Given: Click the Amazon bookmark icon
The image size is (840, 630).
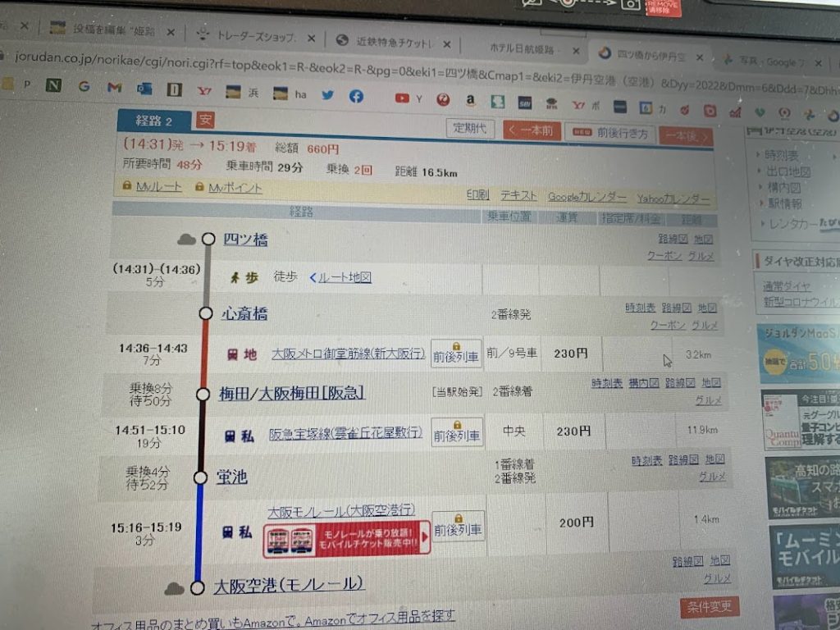Looking at the screenshot, I should pos(471,101).
